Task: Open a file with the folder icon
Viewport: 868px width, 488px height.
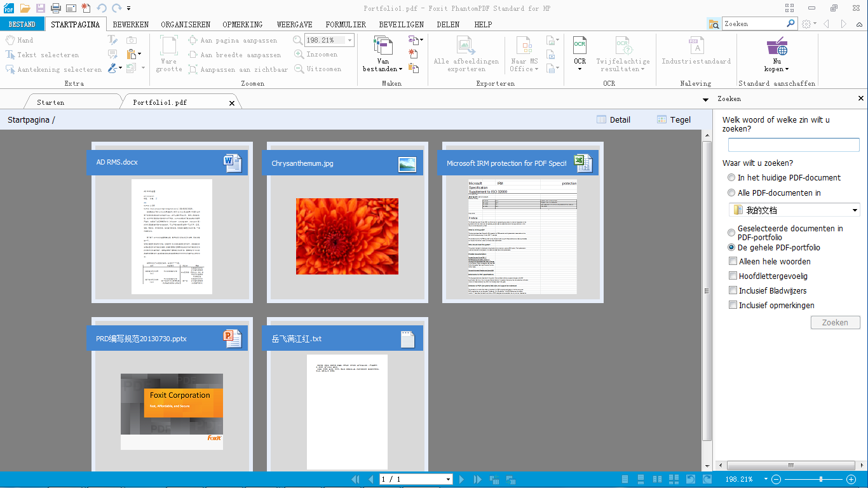Action: [x=25, y=8]
